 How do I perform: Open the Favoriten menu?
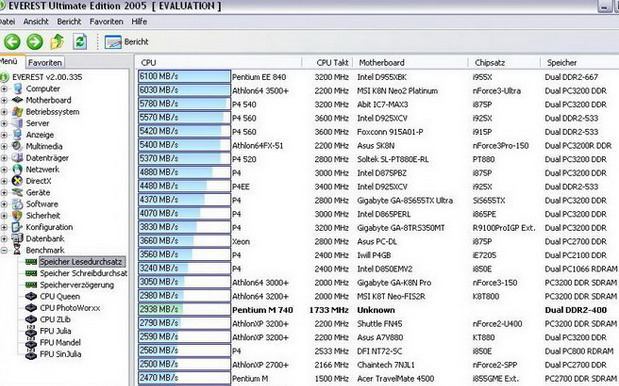click(106, 22)
